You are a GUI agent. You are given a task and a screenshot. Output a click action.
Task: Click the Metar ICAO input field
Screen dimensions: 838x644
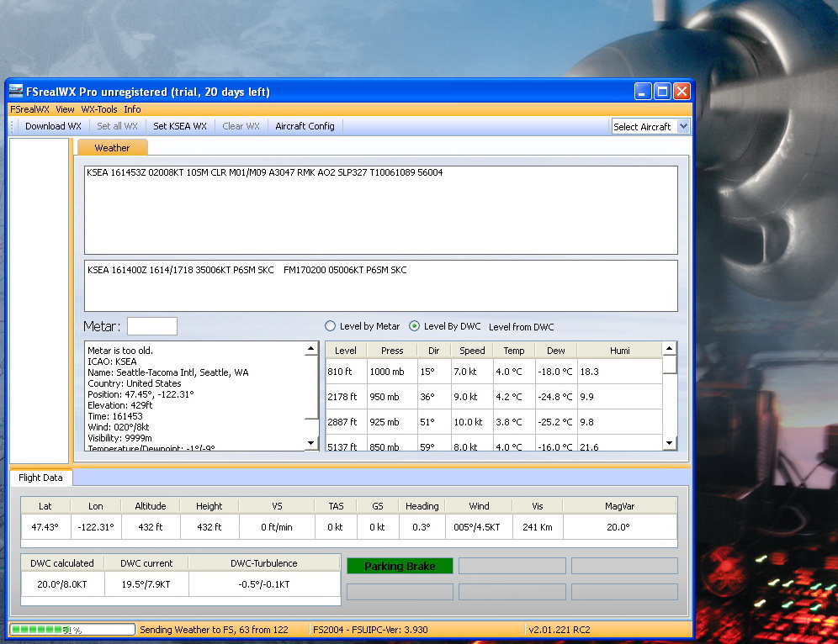(152, 326)
